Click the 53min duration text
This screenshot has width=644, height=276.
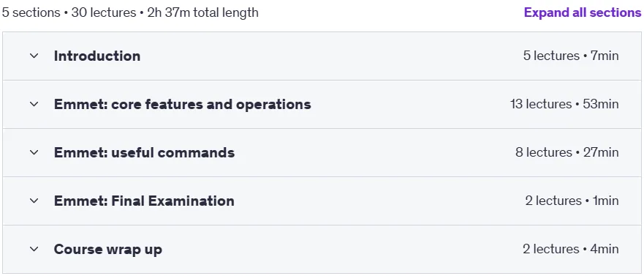(x=602, y=104)
